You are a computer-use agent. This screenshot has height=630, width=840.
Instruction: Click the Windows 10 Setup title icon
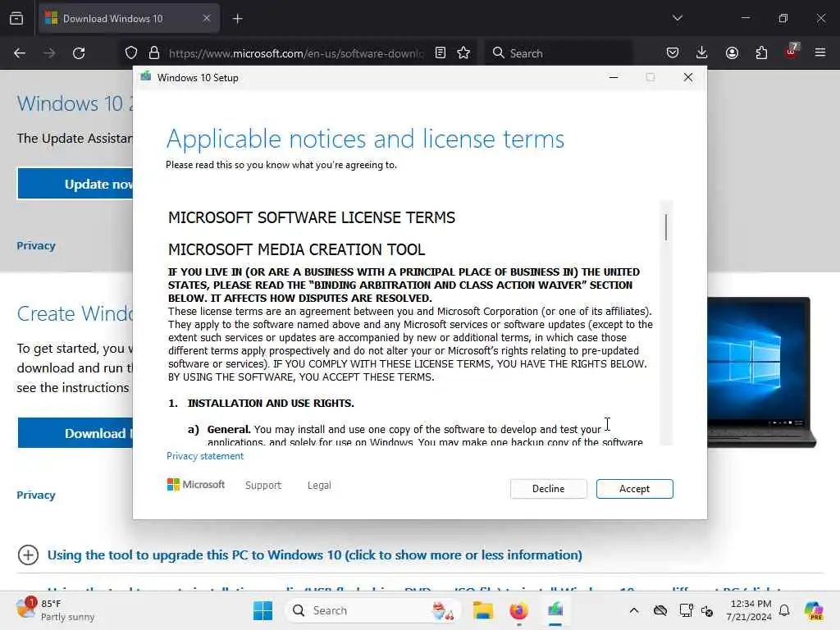pos(146,77)
